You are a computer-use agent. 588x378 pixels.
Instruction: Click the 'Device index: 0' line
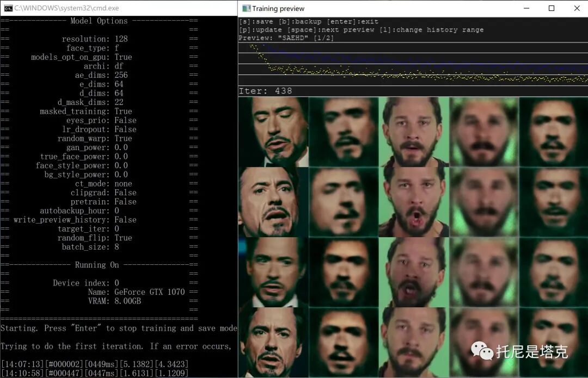(86, 283)
